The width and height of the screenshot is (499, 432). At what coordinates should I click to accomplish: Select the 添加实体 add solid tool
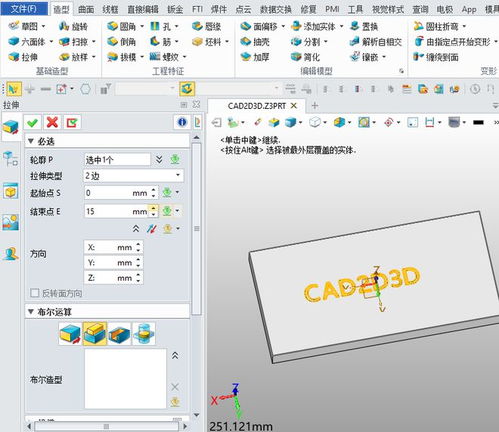point(313,26)
